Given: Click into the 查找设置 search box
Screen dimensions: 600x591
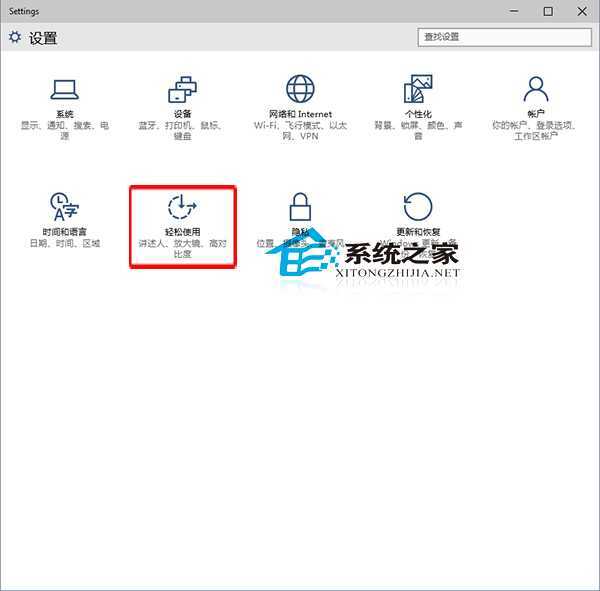Looking at the screenshot, I should point(505,37).
